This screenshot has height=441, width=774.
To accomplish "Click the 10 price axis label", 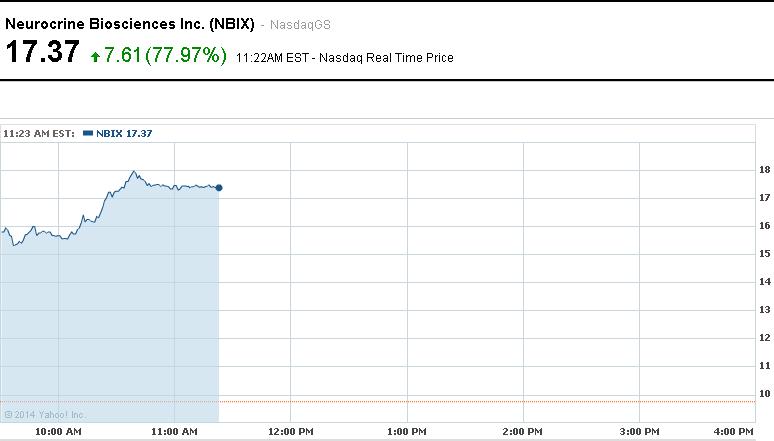I will coord(764,394).
